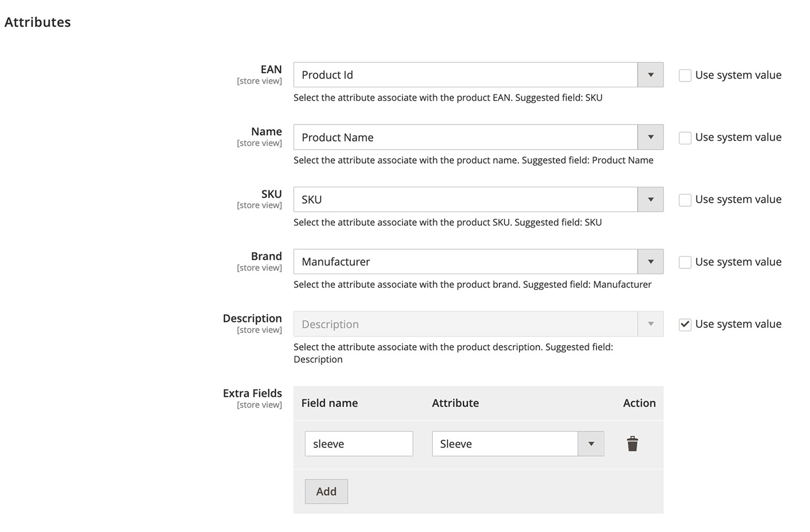Delete the sleeve extra field row
This screenshot has height=532, width=810.
(633, 444)
